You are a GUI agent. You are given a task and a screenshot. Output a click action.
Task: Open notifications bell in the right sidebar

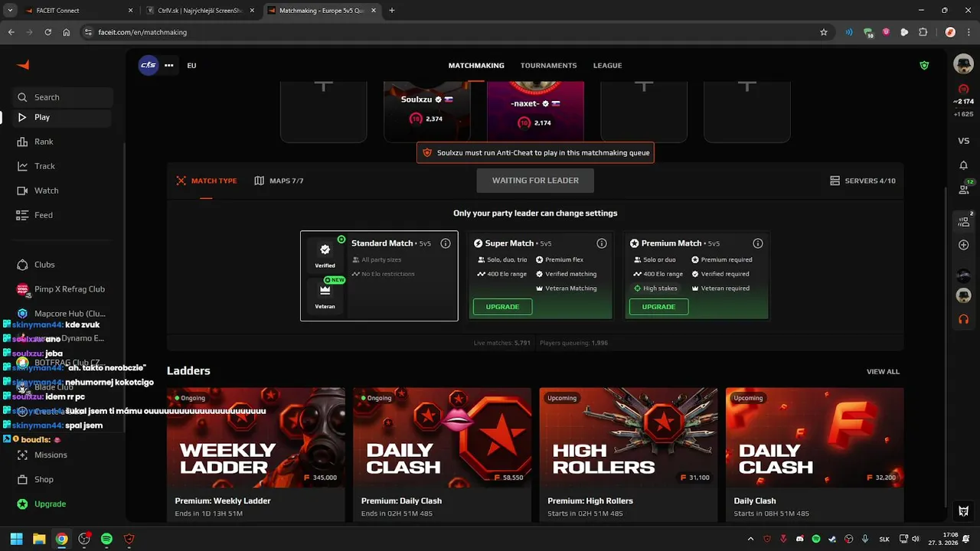click(x=963, y=165)
